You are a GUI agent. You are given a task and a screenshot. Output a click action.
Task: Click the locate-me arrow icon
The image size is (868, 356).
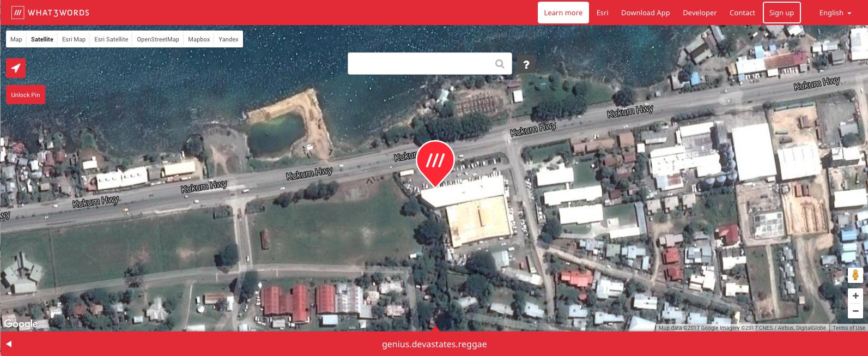coord(16,68)
